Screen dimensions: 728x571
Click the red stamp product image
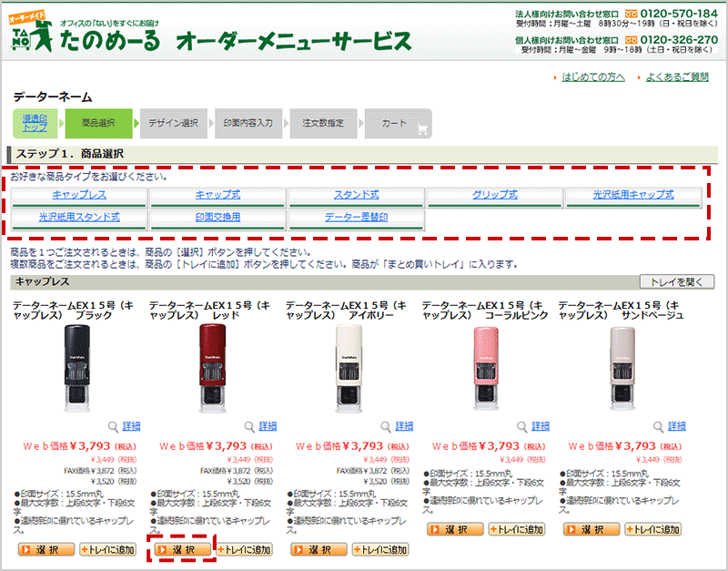[x=213, y=369]
